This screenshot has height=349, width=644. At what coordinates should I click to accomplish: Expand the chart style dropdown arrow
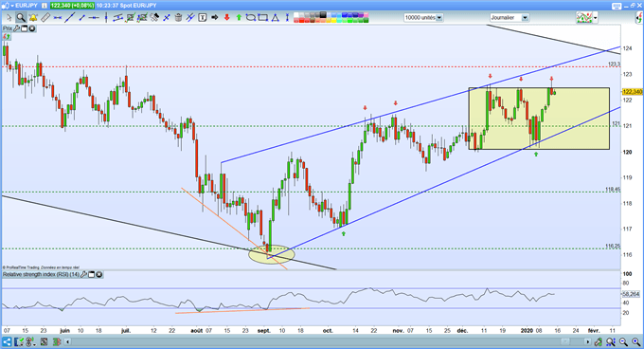coord(595,18)
